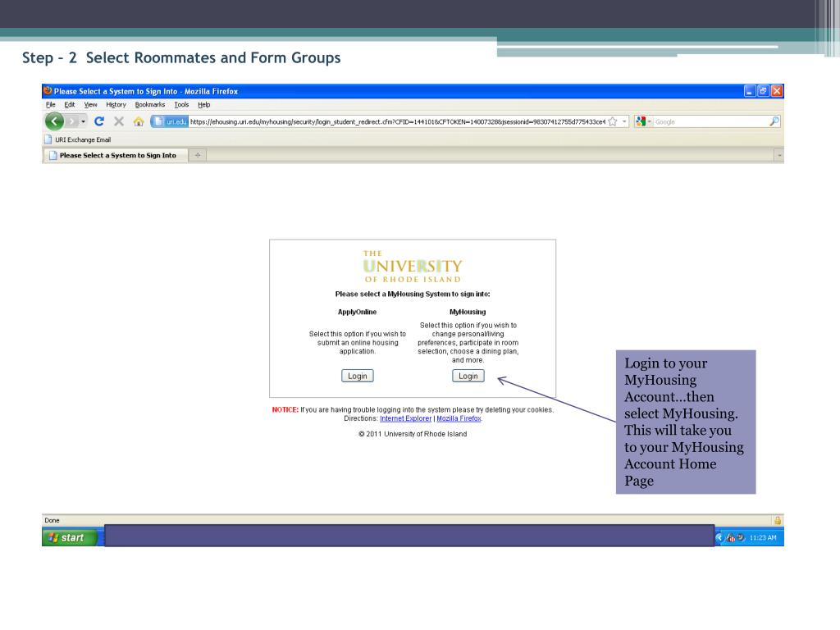Reload the page with the Refresh icon

click(99, 121)
